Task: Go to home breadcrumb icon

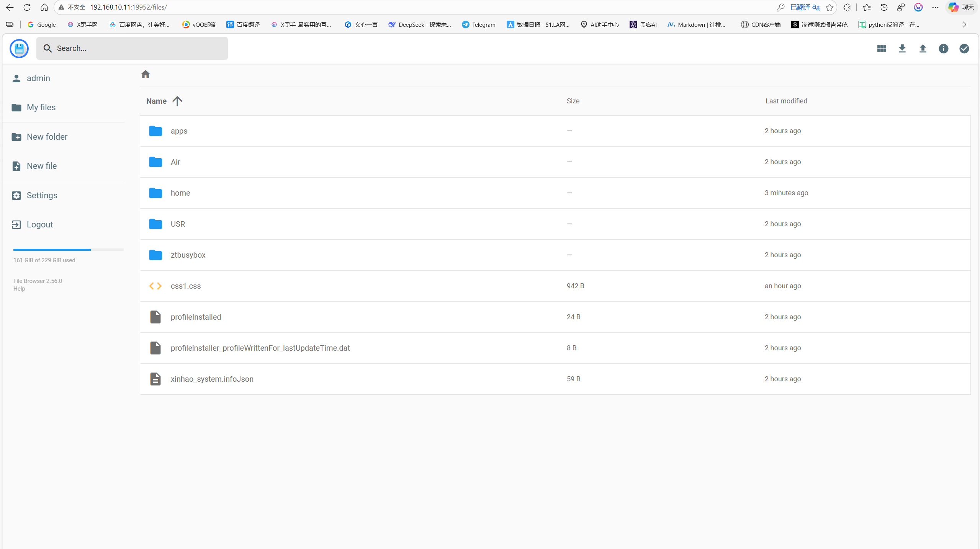Action: tap(145, 74)
